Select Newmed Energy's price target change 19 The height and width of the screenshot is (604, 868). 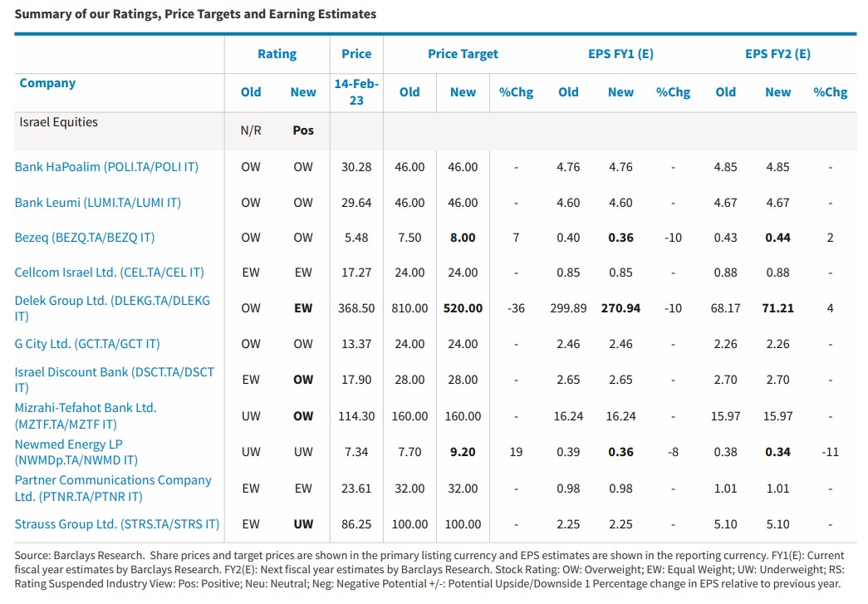click(x=516, y=452)
